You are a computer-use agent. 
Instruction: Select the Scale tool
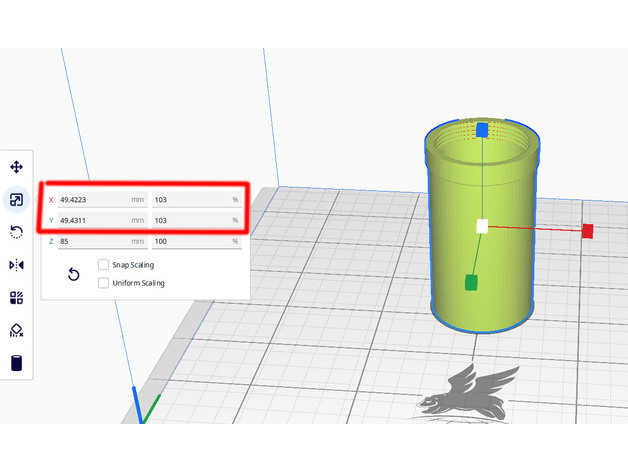point(16,200)
